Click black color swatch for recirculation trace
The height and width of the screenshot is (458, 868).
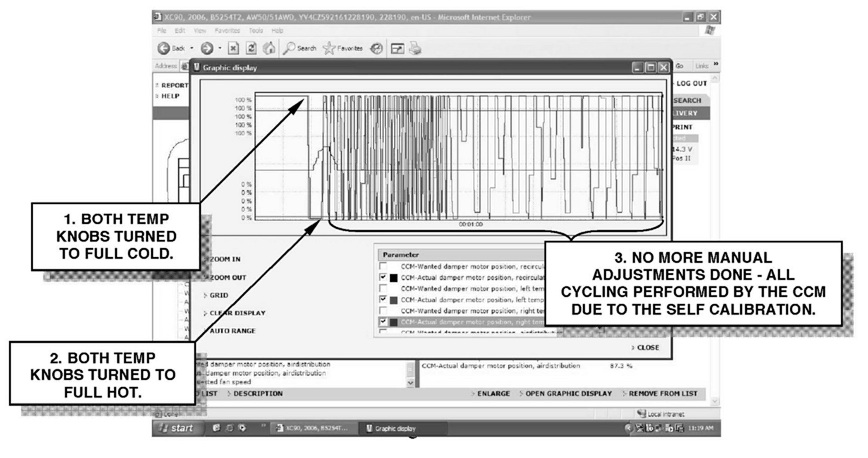[x=393, y=278]
